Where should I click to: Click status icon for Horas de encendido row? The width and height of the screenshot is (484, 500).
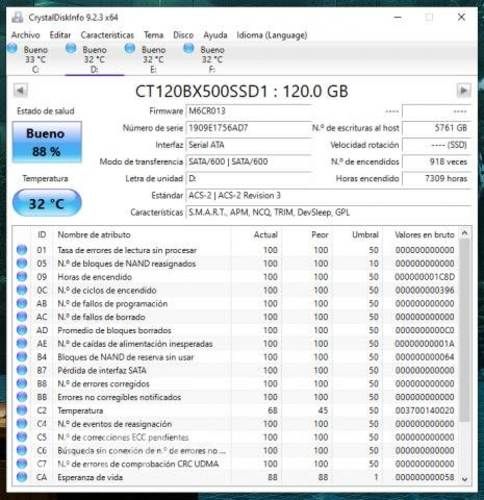[22, 276]
